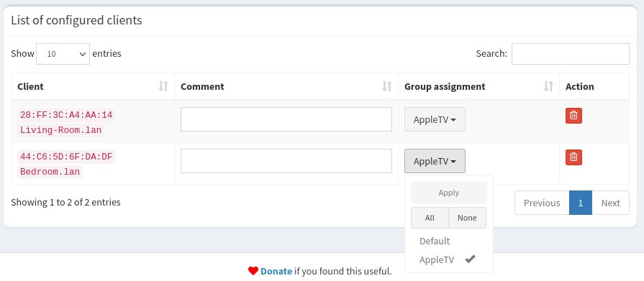Viewport: 644px width, 281px height.
Task: Click the red heart donate icon
Action: point(253,271)
